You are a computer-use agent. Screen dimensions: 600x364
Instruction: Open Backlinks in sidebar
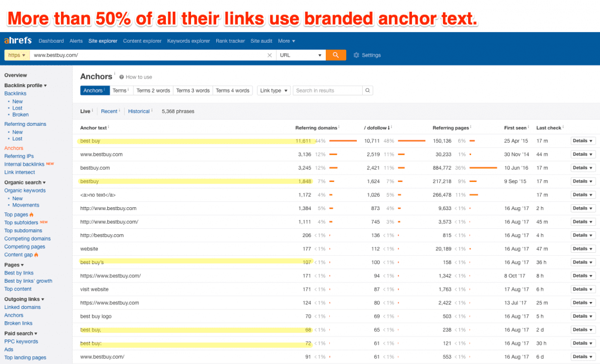tap(15, 93)
